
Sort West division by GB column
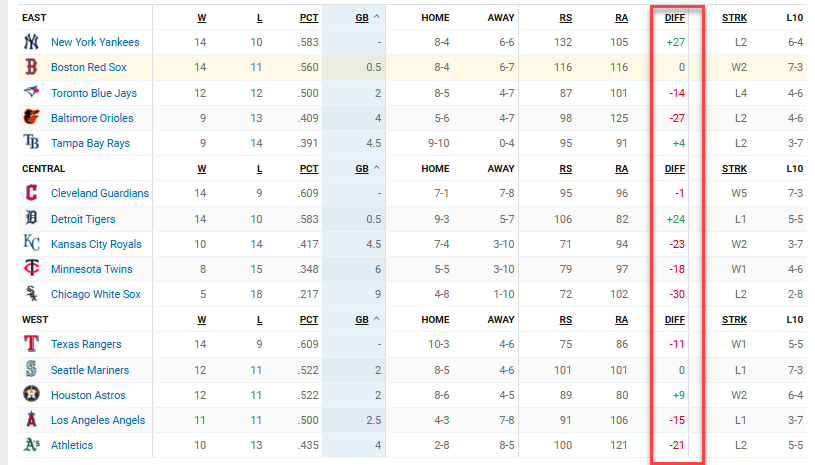point(360,320)
